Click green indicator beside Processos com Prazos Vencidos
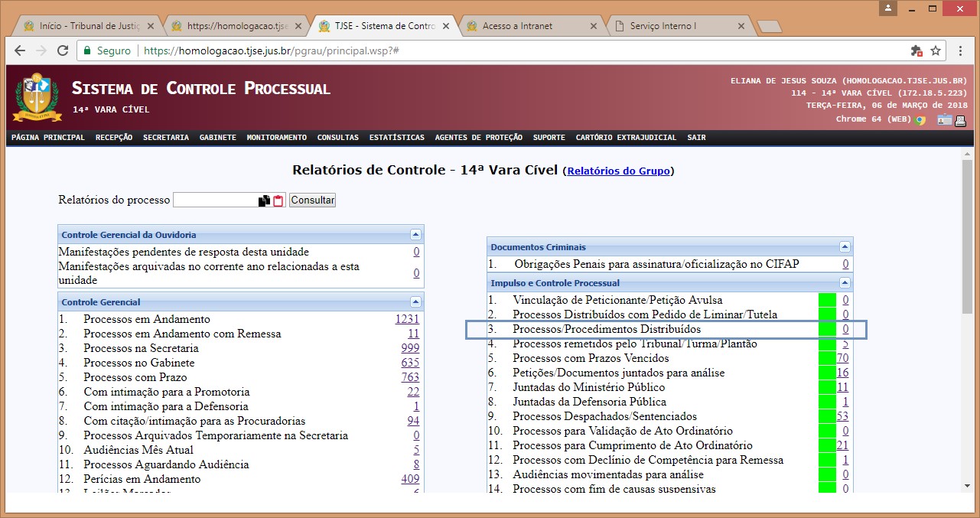The height and width of the screenshot is (518, 980). point(827,358)
